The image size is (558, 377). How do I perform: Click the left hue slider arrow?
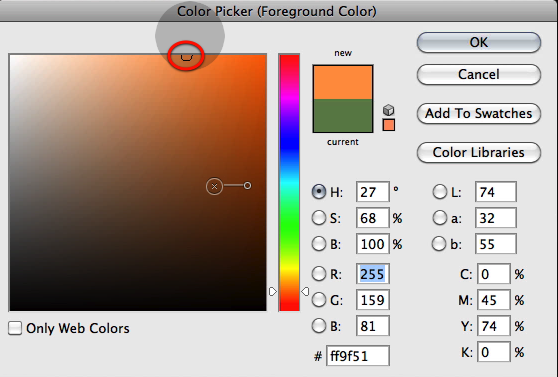tap(273, 292)
